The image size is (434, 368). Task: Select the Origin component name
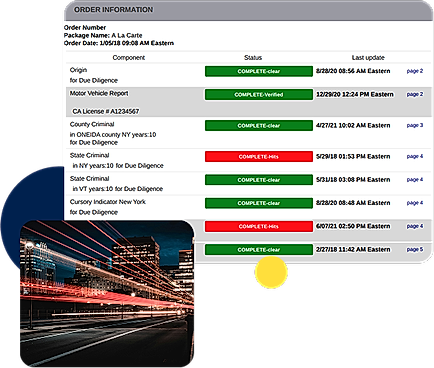click(x=78, y=70)
